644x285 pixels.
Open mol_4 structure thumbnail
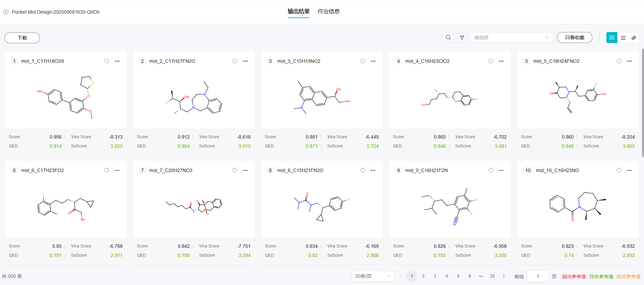450,98
